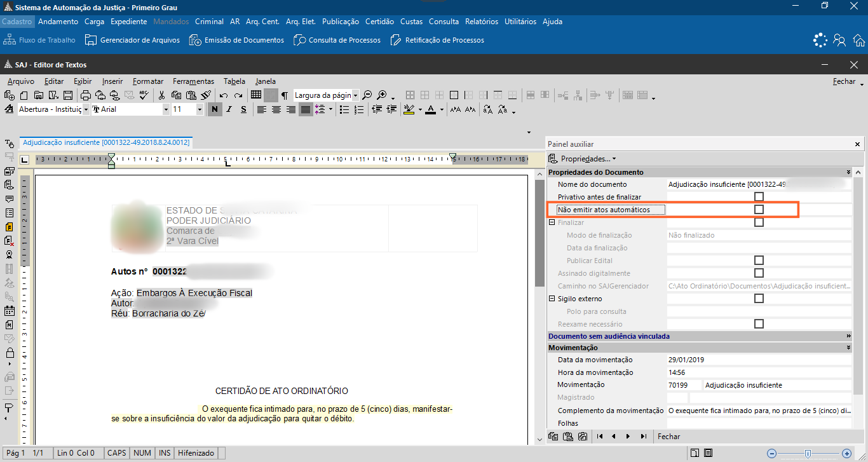Click the Movimentação code field 70199
Image resolution: width=868 pixels, height=462 pixels.
683,385
